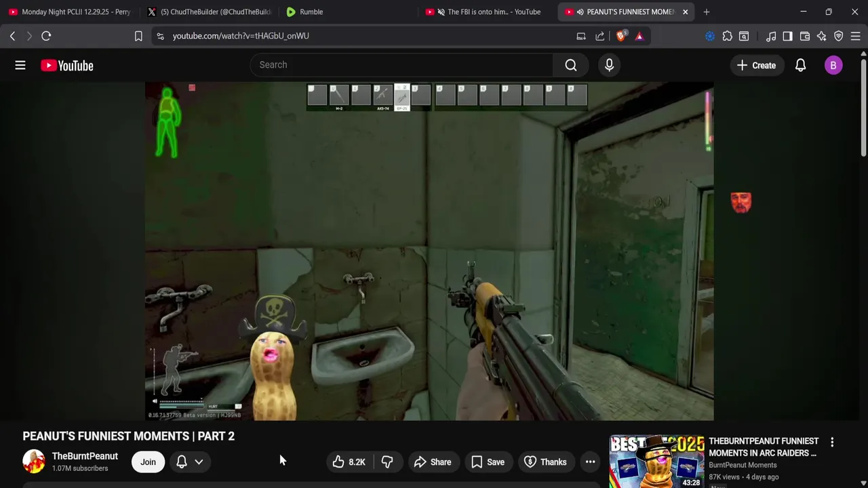Save the video to a playlist

point(488,462)
